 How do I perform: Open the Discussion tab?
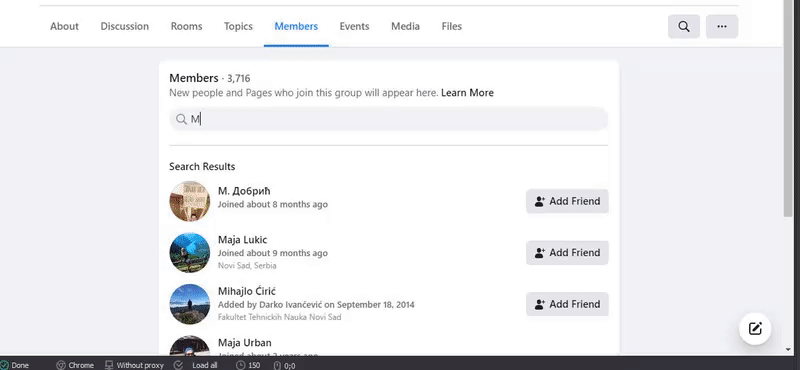[124, 27]
